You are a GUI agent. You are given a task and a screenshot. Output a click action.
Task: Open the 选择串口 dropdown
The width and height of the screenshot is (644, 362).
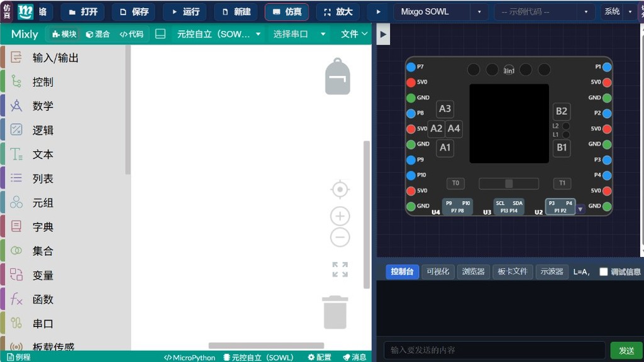(x=299, y=34)
